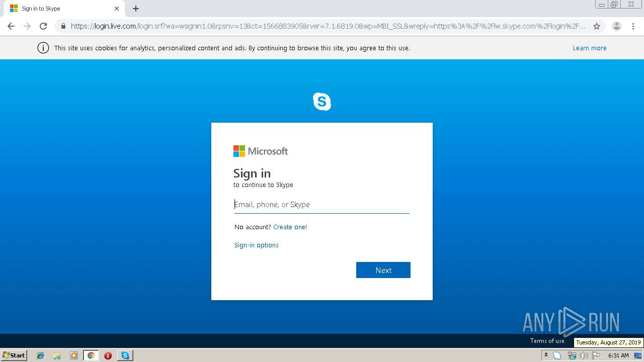Image resolution: width=644 pixels, height=362 pixels.
Task: Launch Internet Explorer from taskbar
Action: pyautogui.click(x=40, y=355)
